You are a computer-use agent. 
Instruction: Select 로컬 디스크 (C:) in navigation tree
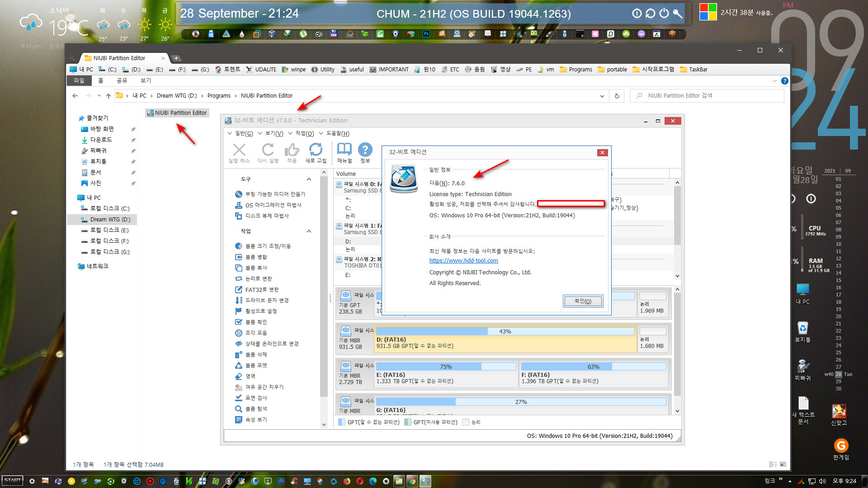[106, 209]
